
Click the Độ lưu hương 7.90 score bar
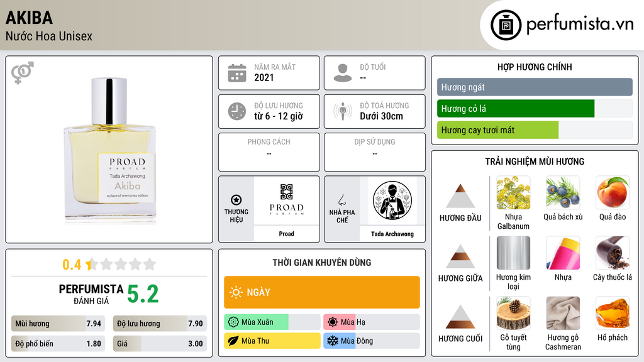pos(160,324)
